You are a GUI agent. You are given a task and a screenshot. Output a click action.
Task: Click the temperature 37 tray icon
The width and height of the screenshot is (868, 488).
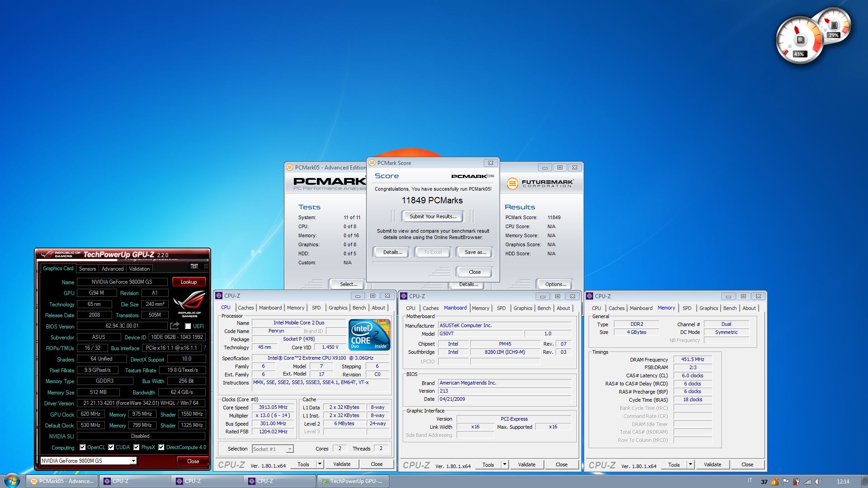point(764,482)
